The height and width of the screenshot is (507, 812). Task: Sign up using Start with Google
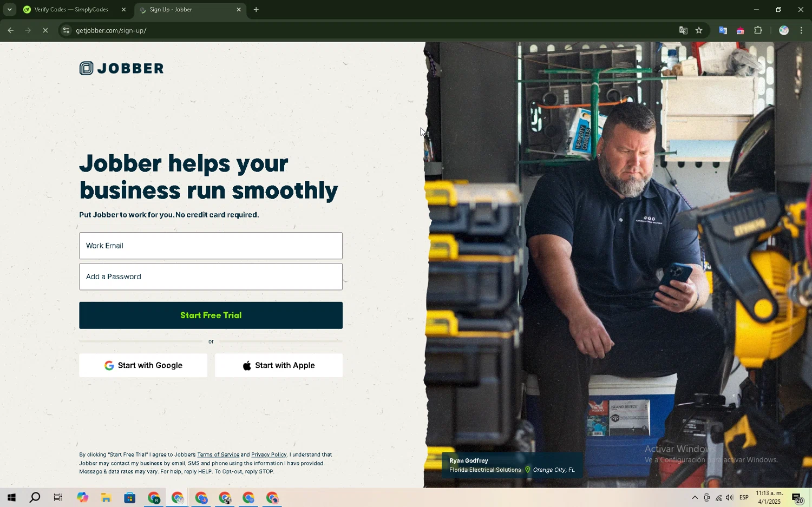pos(143,365)
